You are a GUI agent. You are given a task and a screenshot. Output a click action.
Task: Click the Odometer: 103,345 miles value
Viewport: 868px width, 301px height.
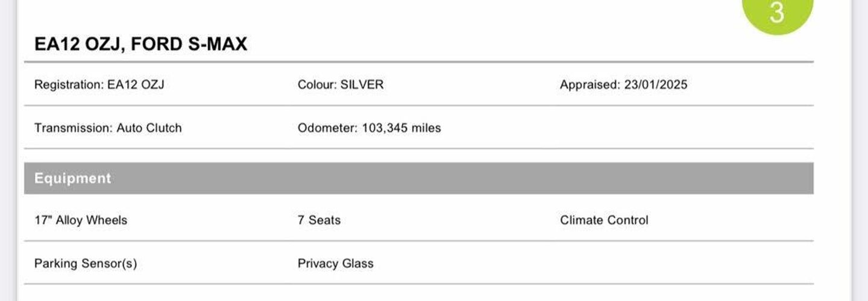[x=369, y=128]
